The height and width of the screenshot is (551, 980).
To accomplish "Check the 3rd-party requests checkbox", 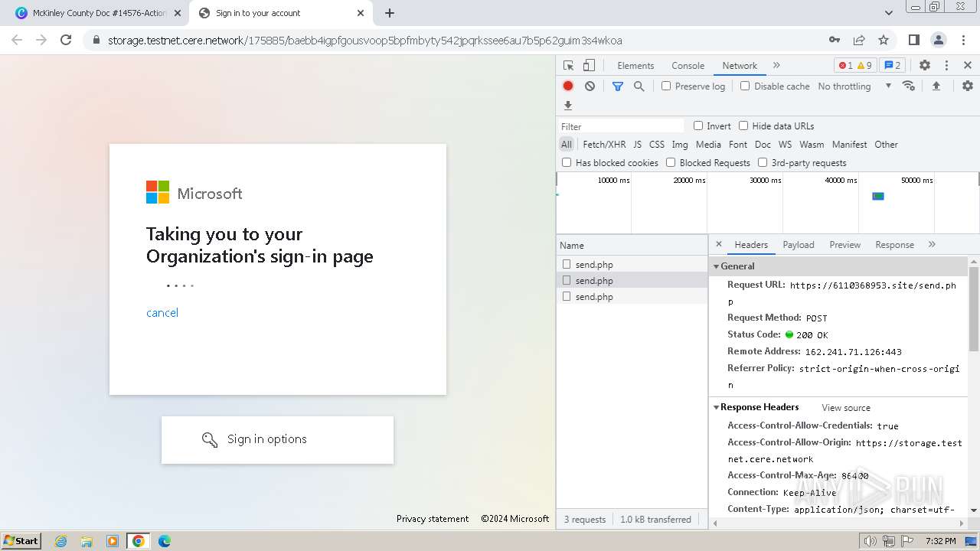I will point(763,162).
